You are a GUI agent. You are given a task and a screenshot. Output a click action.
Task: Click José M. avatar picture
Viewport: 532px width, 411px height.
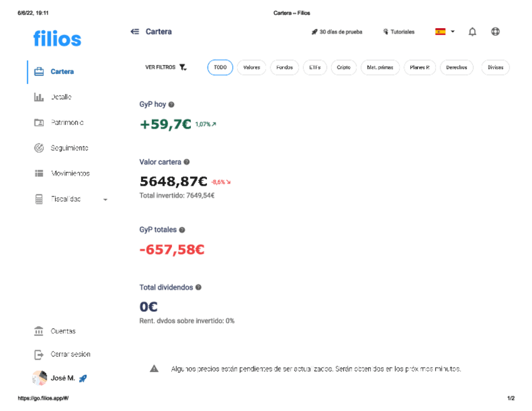tap(40, 378)
